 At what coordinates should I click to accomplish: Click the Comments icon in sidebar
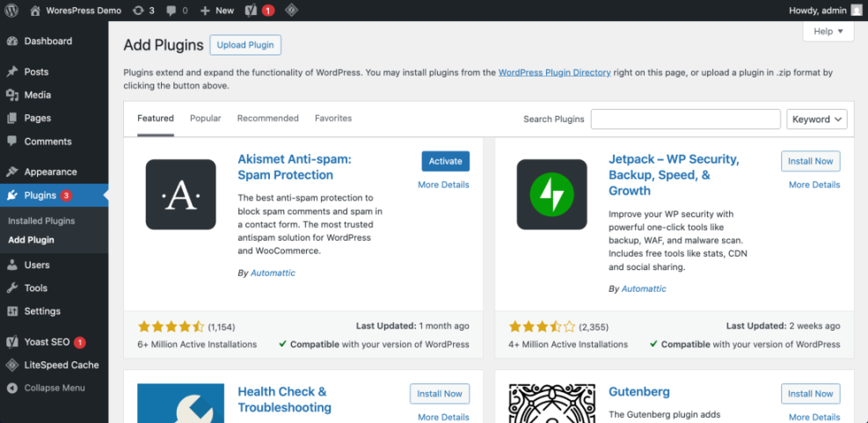[x=12, y=142]
